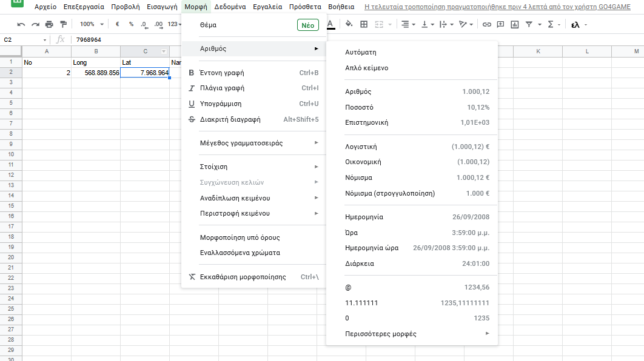Click the formula bar showing 7968964

click(357, 40)
